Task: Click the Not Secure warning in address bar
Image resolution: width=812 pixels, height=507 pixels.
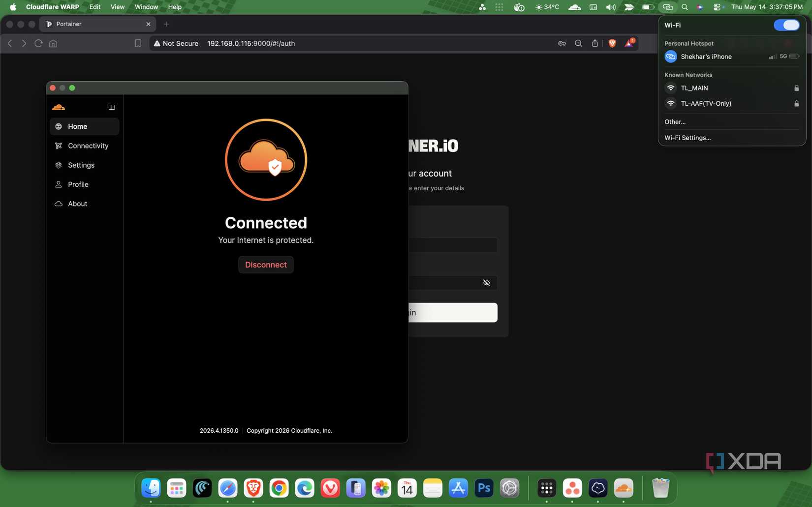Action: click(x=176, y=43)
